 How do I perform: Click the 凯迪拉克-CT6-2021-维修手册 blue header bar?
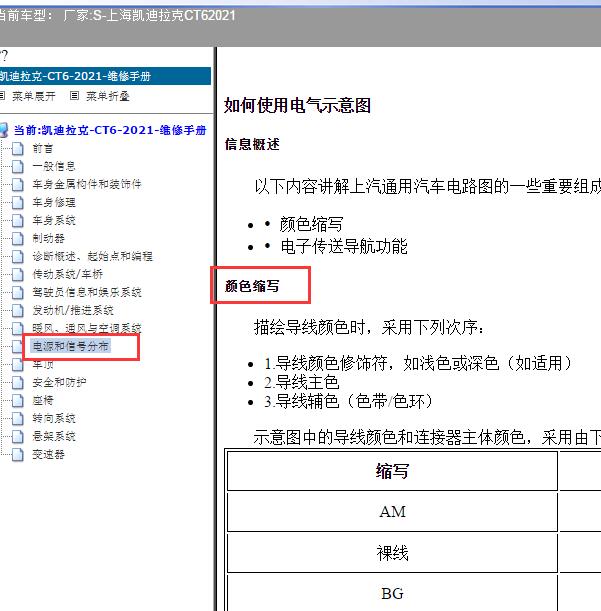pyautogui.click(x=105, y=76)
